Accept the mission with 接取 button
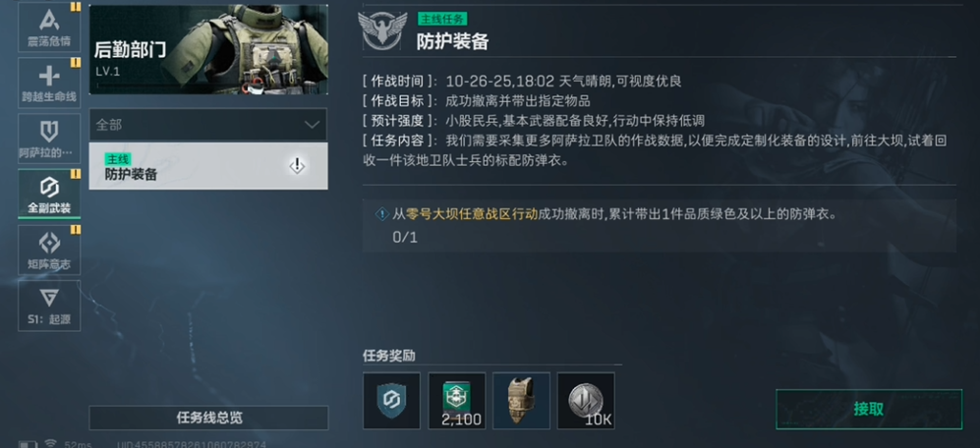The height and width of the screenshot is (448, 980). 869,410
